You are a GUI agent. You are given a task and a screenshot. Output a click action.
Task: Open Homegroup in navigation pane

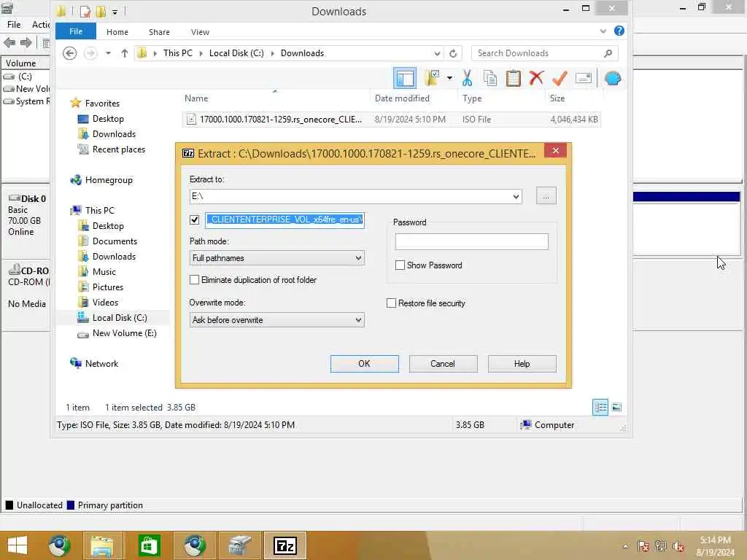[x=101, y=180]
